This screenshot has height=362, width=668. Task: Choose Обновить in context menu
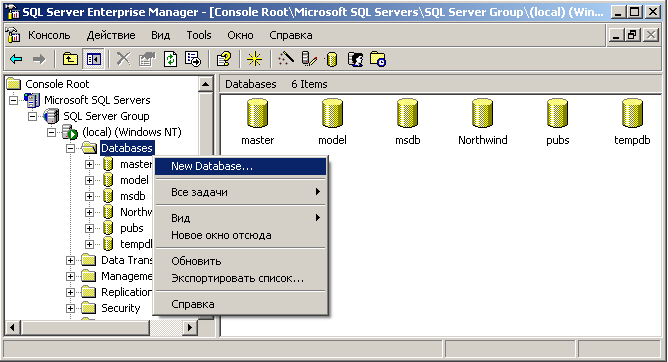pyautogui.click(x=240, y=261)
